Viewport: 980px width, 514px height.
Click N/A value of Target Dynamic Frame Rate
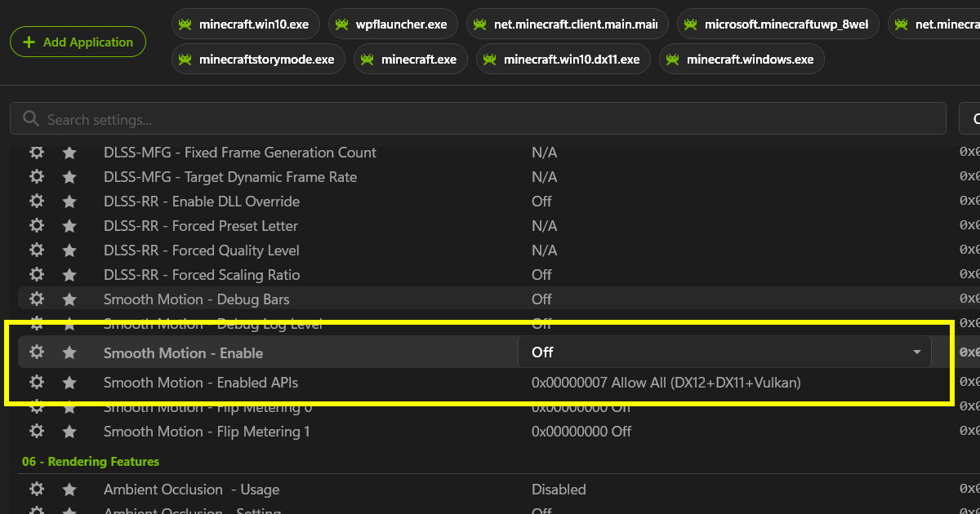545,177
